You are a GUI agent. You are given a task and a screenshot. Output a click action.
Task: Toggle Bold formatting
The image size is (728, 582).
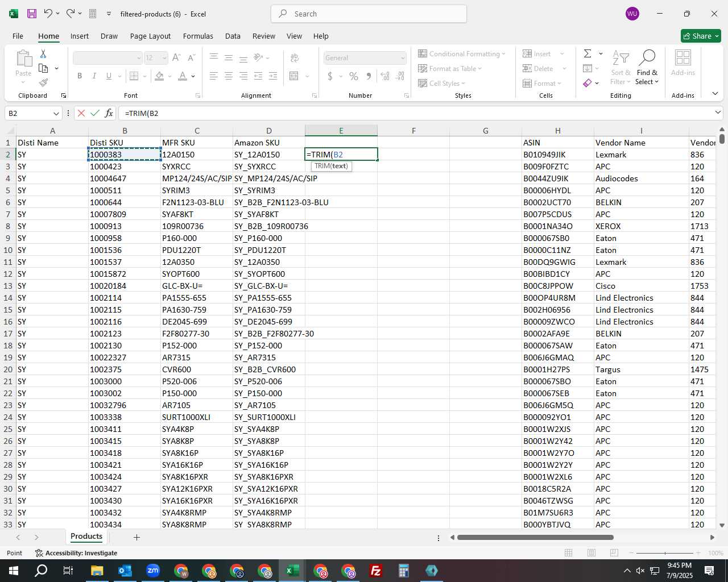(80, 76)
